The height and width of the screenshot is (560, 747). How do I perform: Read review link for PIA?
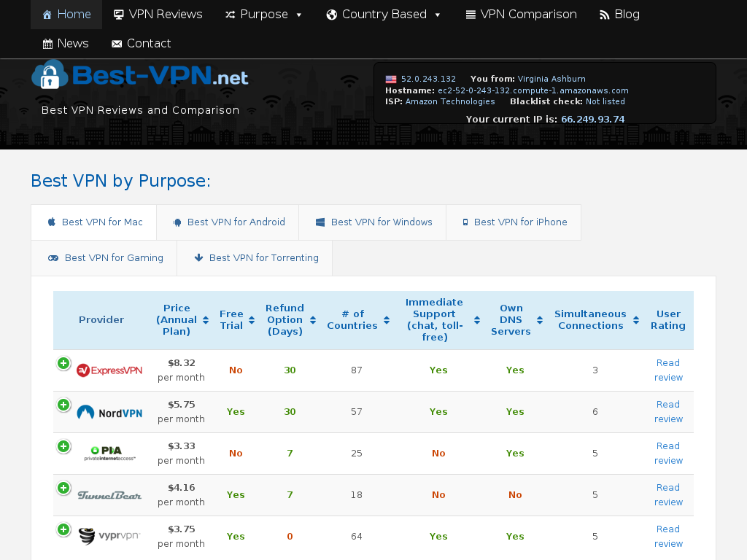tap(668, 453)
